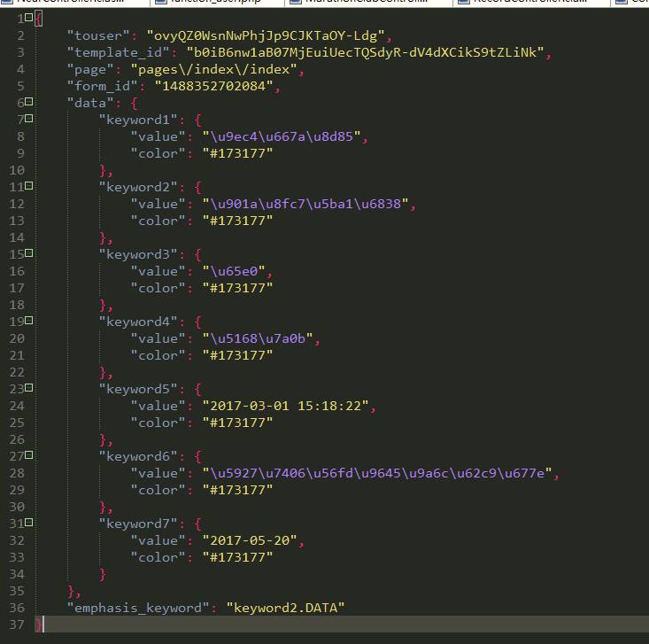Click the RecordController tab file icon

(464, 2)
